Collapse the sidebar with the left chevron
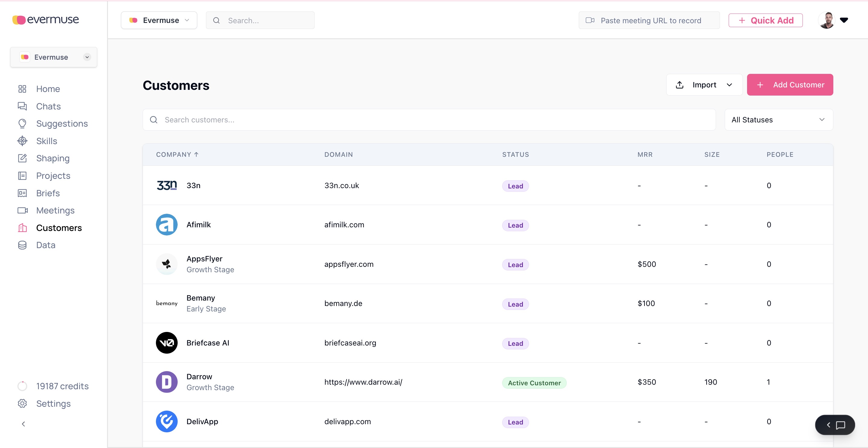 [23, 424]
